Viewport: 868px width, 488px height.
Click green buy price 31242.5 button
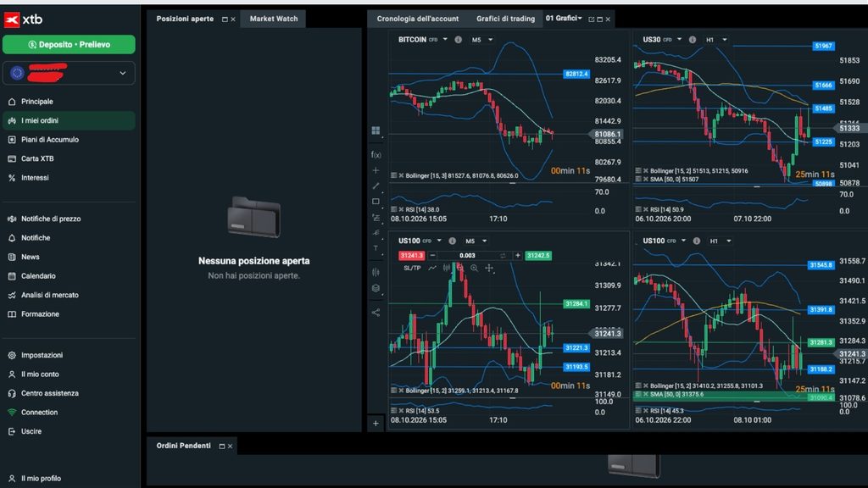point(538,256)
